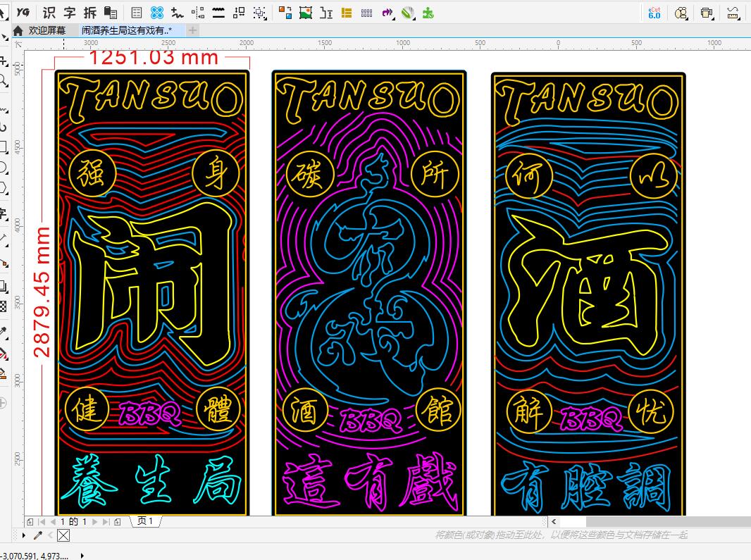Go to previous page arrow
751x560 pixels.
[53, 522]
